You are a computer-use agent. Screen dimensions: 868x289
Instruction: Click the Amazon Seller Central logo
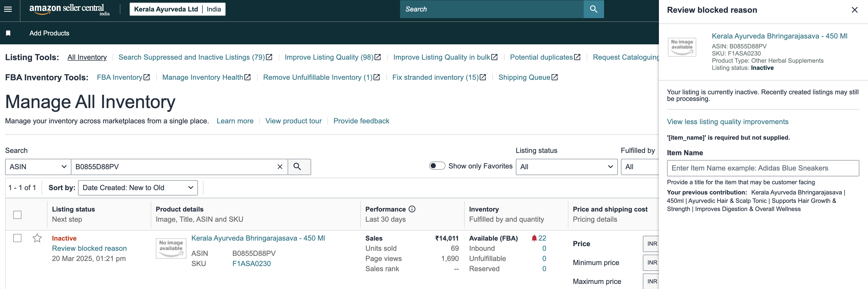[69, 9]
